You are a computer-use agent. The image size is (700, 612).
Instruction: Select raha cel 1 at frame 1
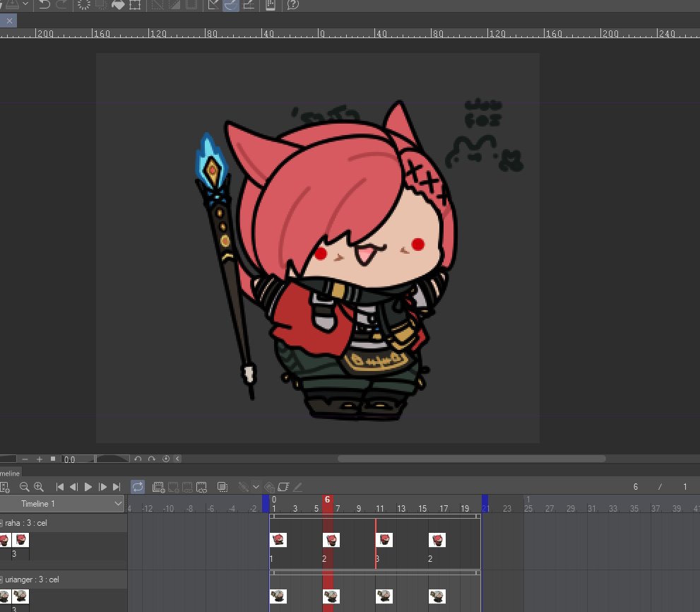tap(278, 540)
